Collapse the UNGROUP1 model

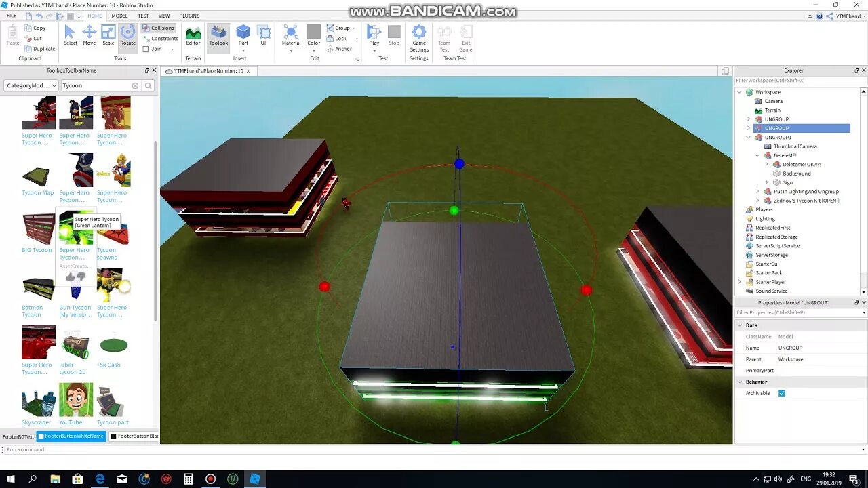click(749, 137)
